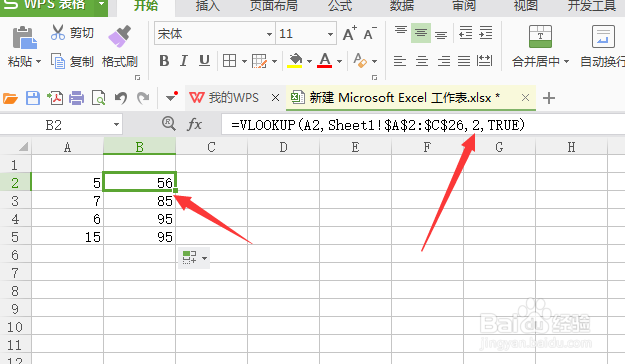Click the clear formatting eraser icon
This screenshot has width=625, height=364.
tap(360, 61)
